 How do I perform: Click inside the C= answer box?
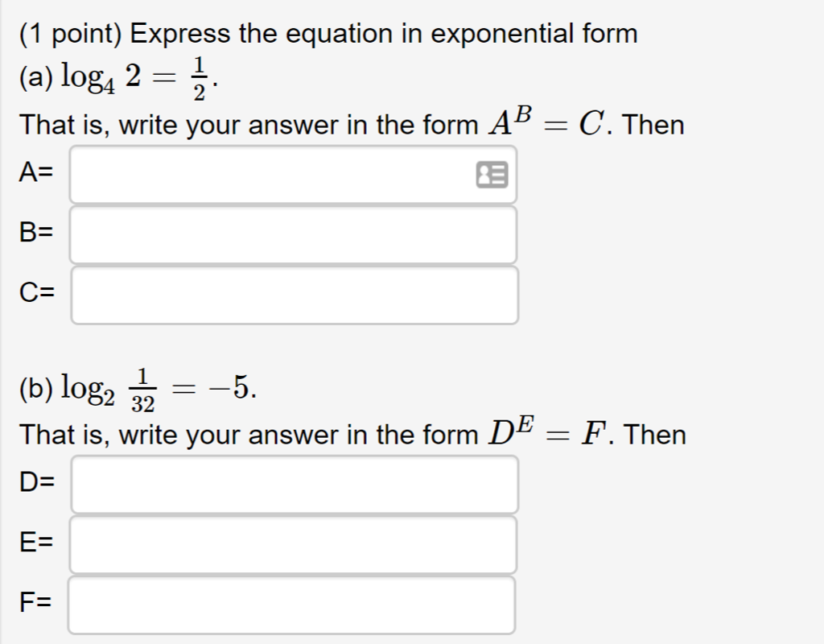point(282,295)
